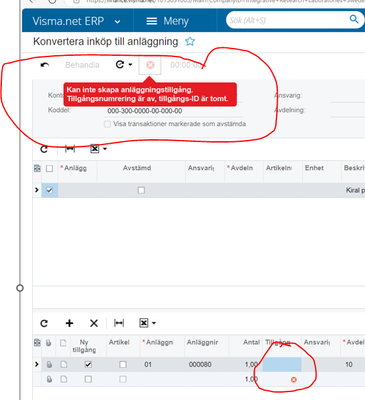Click the attachment paperclip icon in row 01

tap(49, 365)
